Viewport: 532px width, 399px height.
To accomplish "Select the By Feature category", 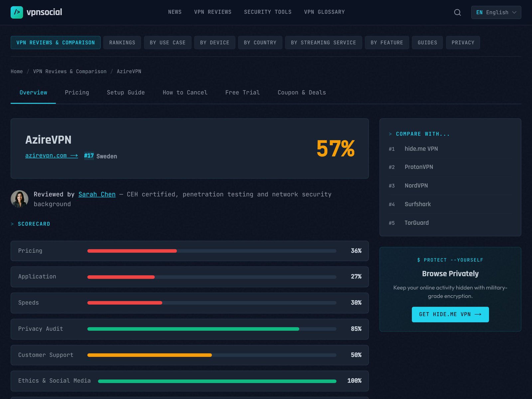I will click(x=387, y=43).
